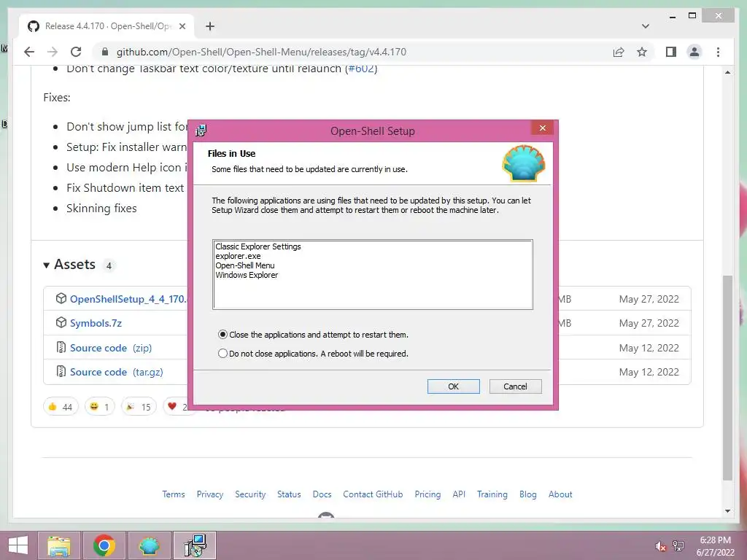Viewport: 747px width, 560px height.
Task: Click the muted volume tray icon
Action: point(660,546)
